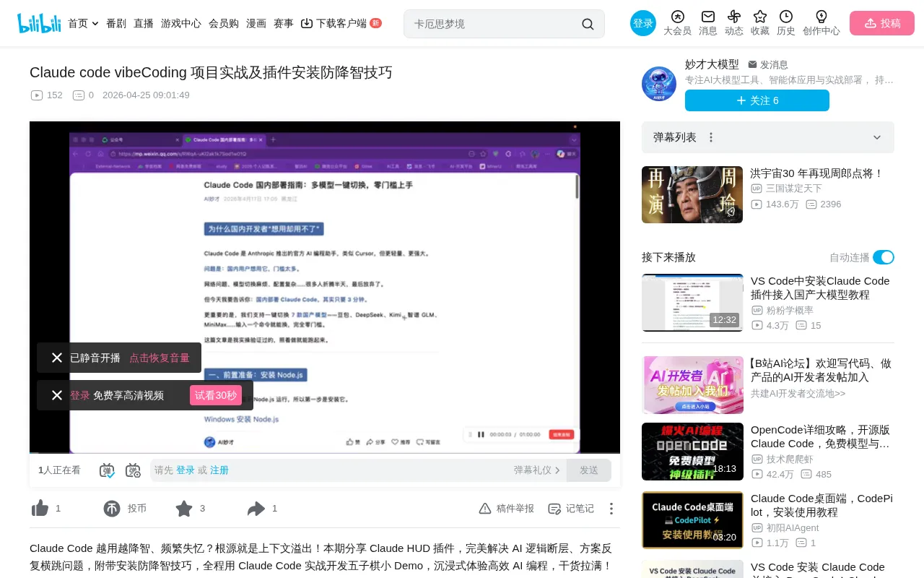The image size is (924, 578).
Task: Click 点击恢复音量 to unmute
Action: coord(160,358)
